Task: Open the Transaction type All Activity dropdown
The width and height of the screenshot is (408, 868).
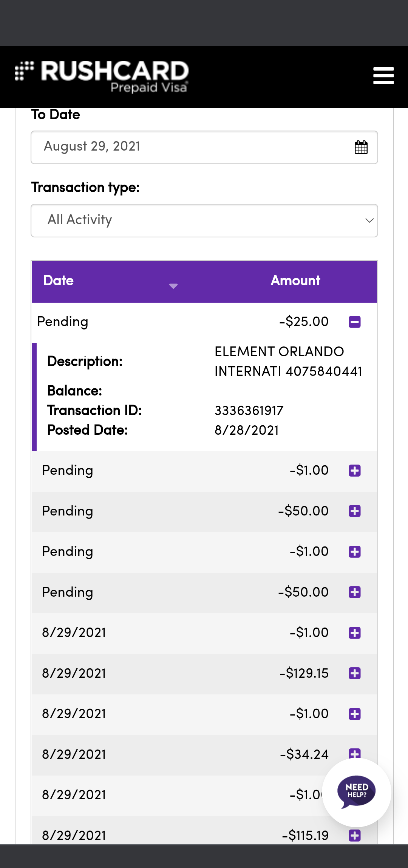Action: (x=204, y=220)
